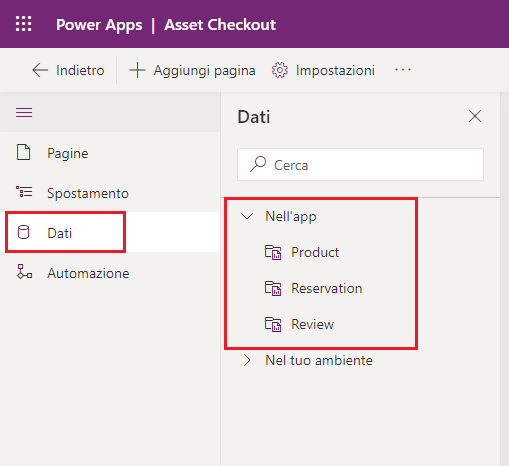
Task: Click the Cerca search field
Action: click(x=360, y=165)
